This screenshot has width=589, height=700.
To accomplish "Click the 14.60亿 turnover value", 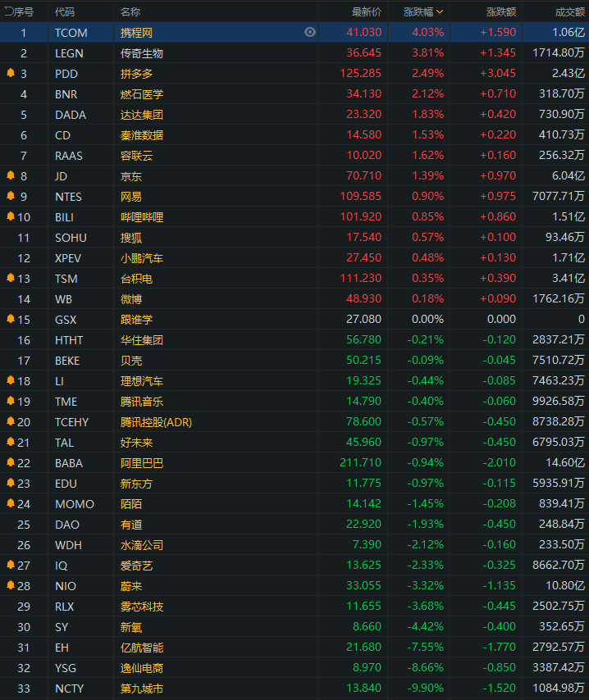I will tap(565, 462).
